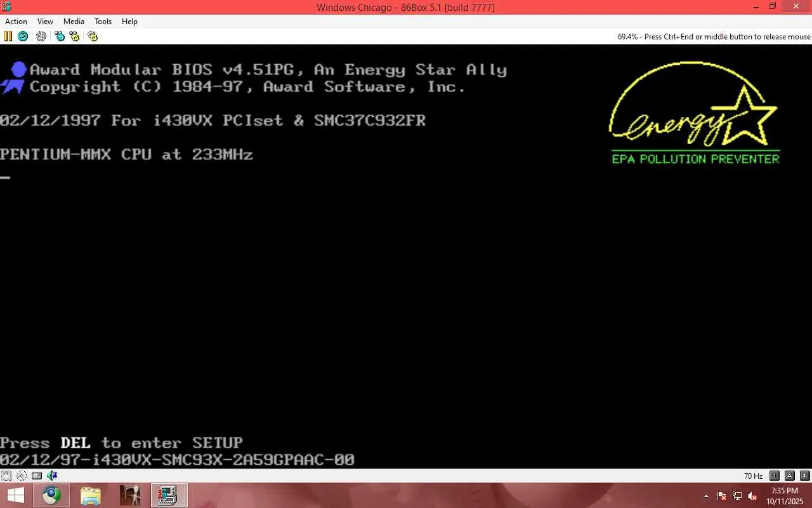812x508 pixels.
Task: Open the Action menu
Action: coord(16,22)
